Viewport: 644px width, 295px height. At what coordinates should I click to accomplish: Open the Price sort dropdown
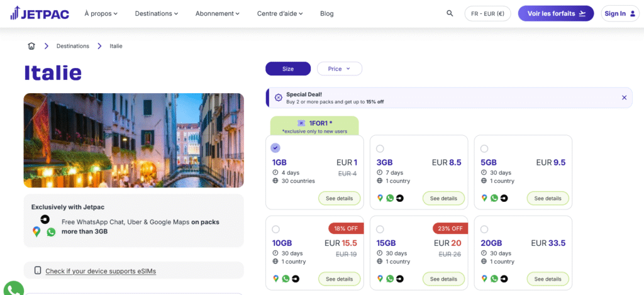click(x=339, y=69)
